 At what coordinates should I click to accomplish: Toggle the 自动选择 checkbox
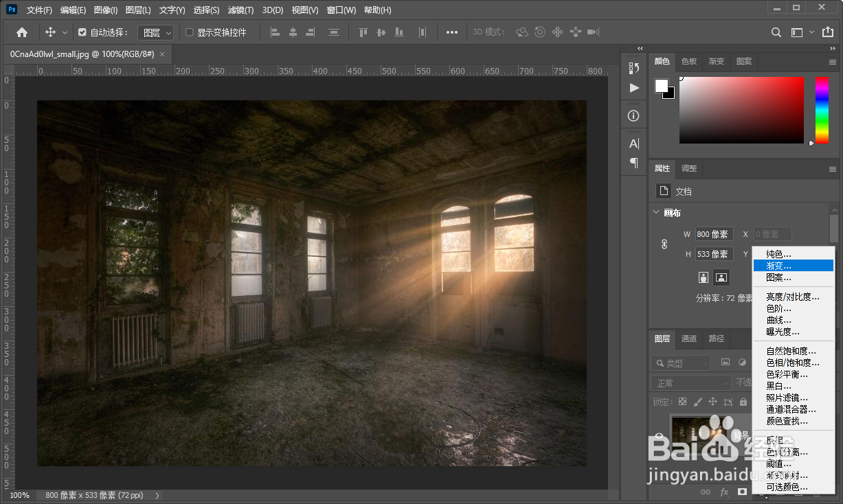[x=82, y=32]
